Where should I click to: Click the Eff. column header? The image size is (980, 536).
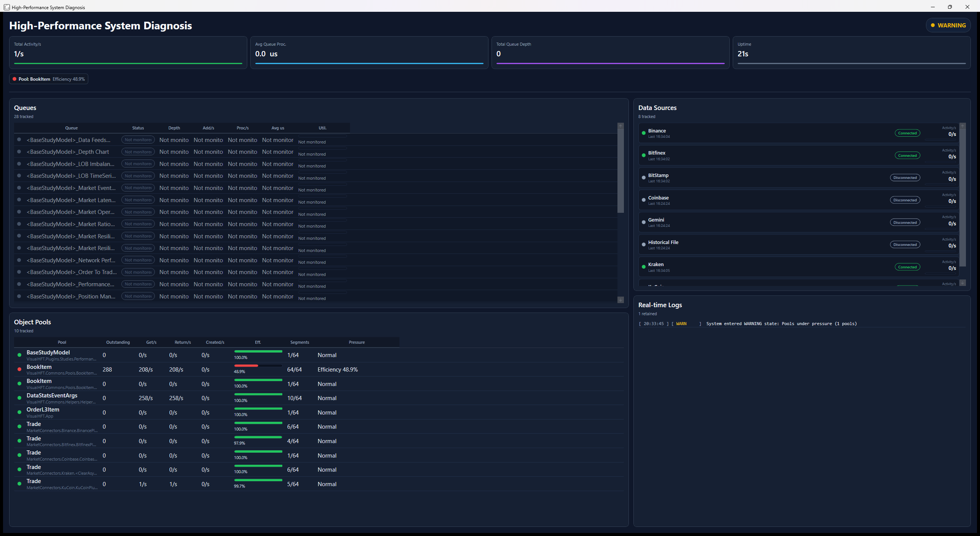click(258, 342)
